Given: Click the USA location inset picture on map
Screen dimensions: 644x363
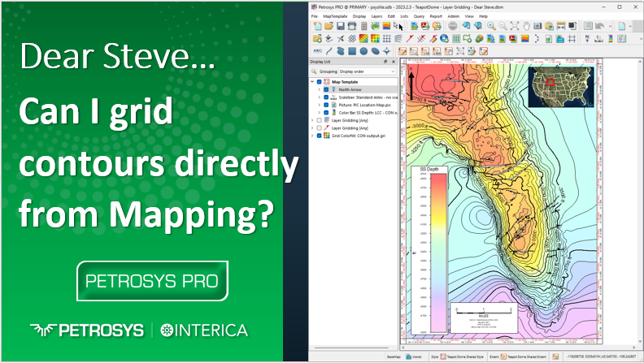Looking at the screenshot, I should (561, 87).
